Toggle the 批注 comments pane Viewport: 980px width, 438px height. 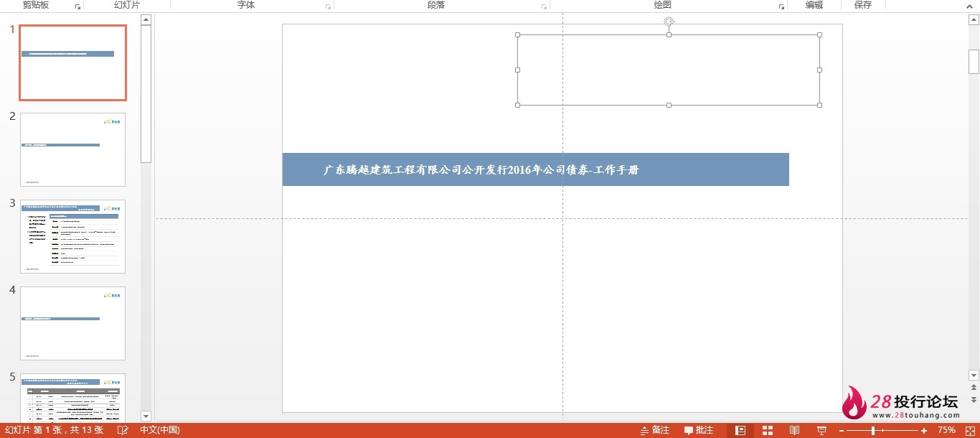[x=699, y=430]
